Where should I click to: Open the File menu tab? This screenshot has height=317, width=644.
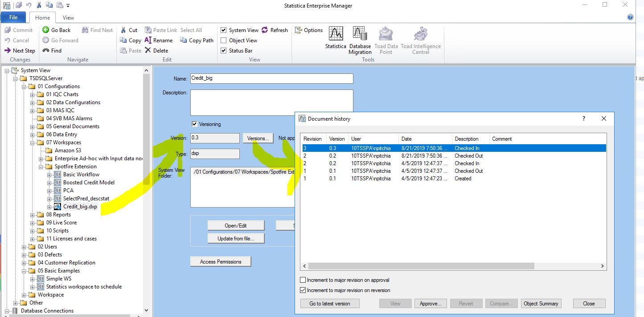(x=13, y=17)
